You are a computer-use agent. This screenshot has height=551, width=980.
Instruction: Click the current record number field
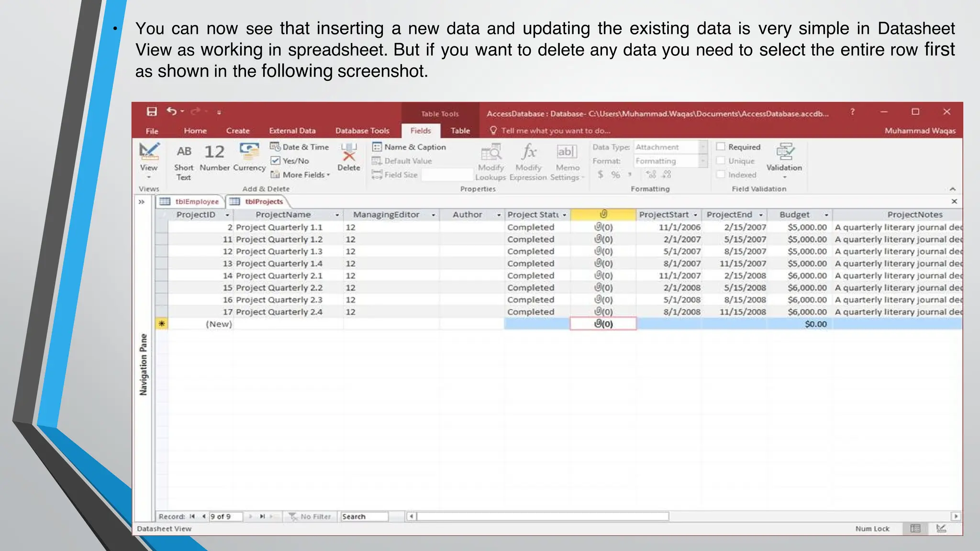pyautogui.click(x=225, y=516)
